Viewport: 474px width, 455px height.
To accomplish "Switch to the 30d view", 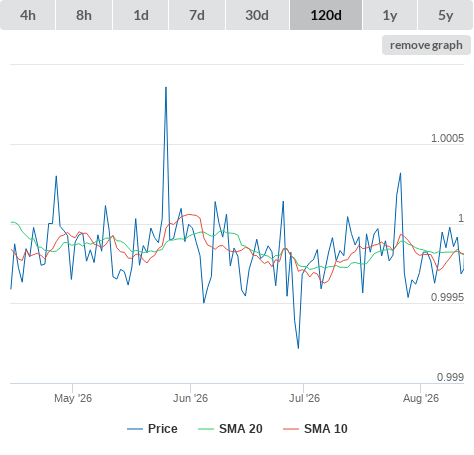I will (x=257, y=15).
